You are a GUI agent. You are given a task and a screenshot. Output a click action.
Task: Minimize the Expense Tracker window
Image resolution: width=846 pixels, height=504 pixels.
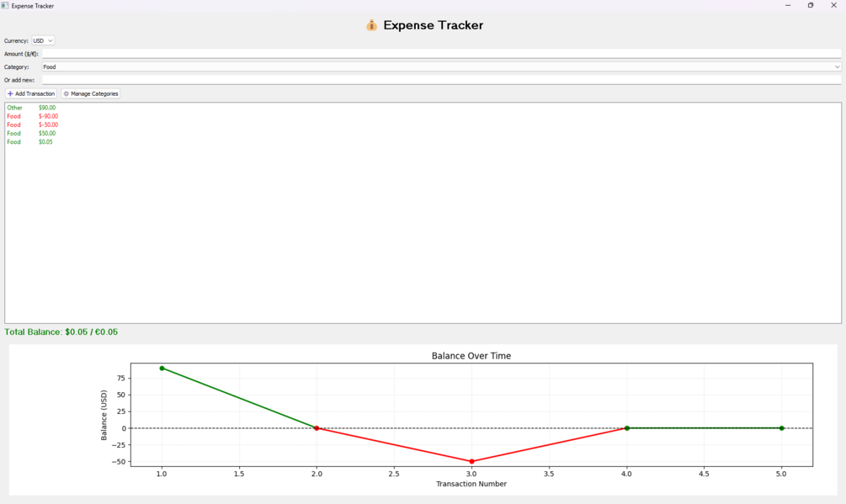pyautogui.click(x=788, y=5)
